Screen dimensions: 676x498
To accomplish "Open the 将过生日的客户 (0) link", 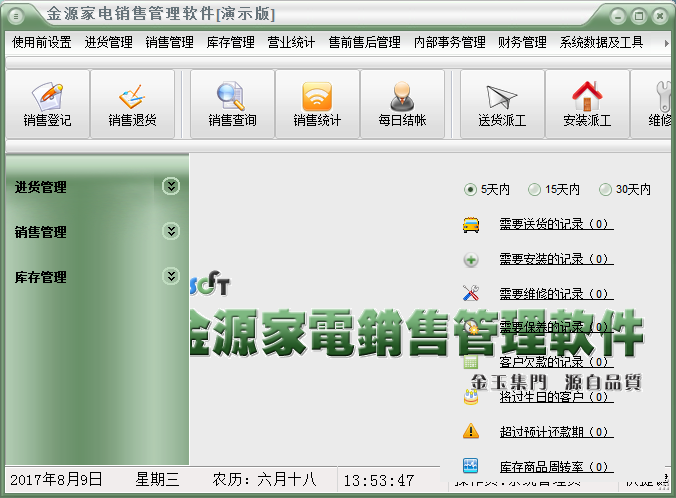I will click(x=556, y=397).
